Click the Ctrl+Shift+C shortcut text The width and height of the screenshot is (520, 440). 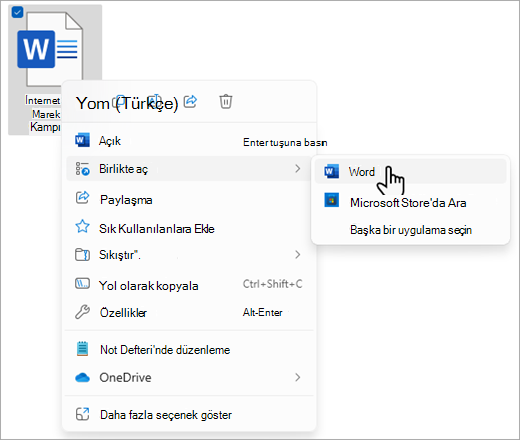tap(272, 284)
